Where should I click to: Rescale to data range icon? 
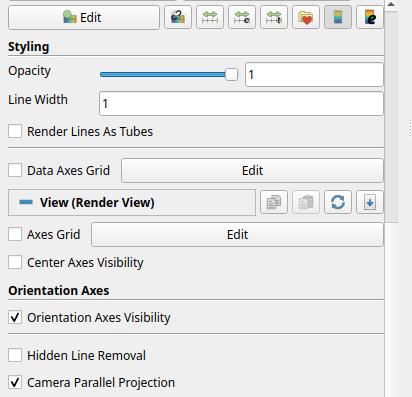[x=210, y=17]
